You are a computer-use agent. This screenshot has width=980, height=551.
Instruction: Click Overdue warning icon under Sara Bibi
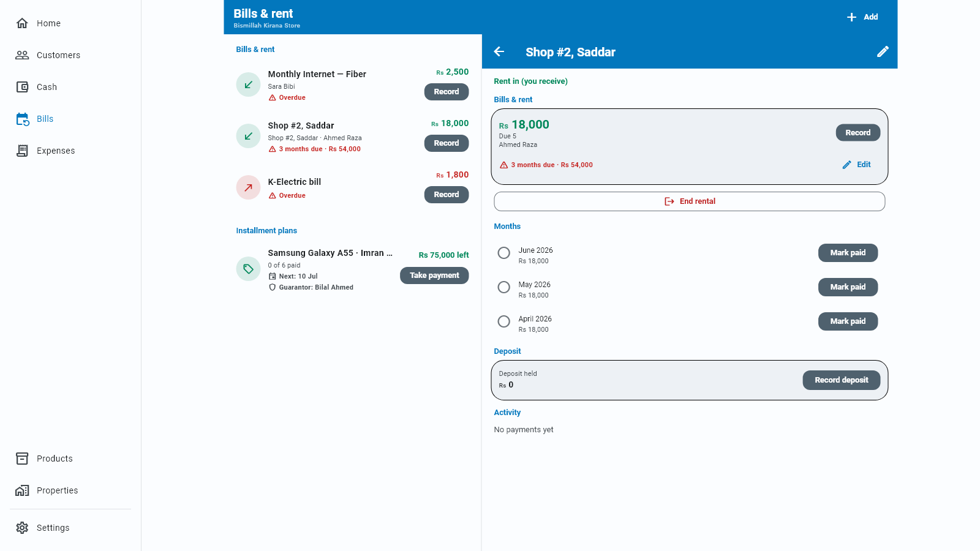coord(273,98)
